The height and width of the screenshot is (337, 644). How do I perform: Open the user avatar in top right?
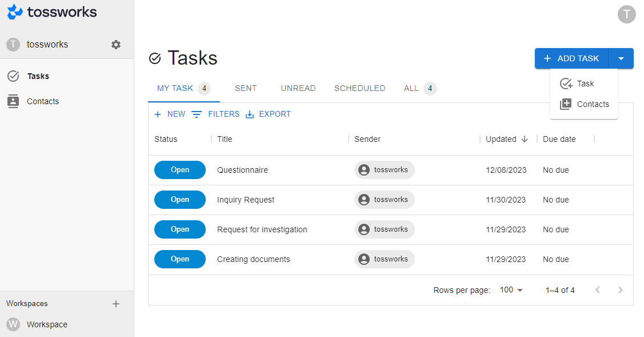(626, 14)
